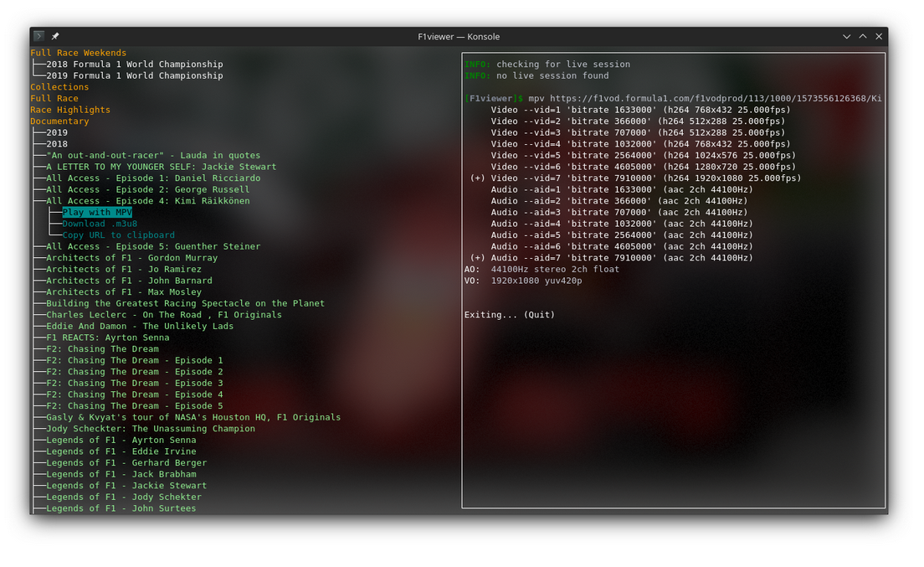Click the Video --vid=6 1280x720 line

point(644,167)
